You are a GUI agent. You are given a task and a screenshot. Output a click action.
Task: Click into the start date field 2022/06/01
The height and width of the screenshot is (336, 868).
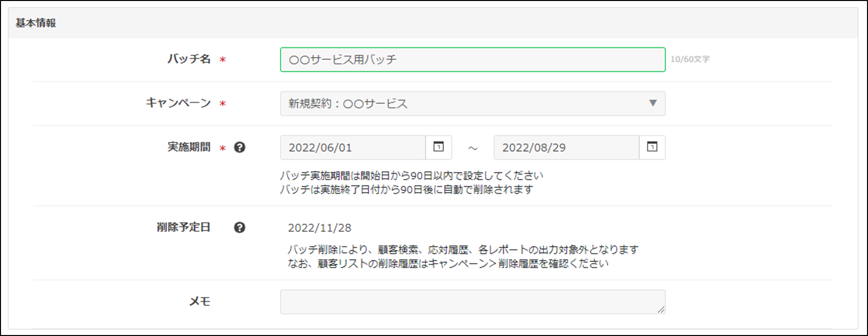353,148
